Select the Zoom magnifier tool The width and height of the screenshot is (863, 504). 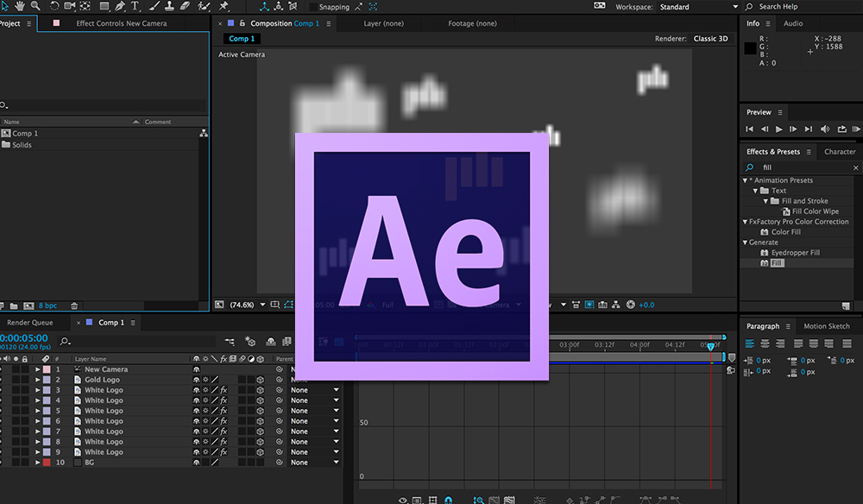coord(35,6)
